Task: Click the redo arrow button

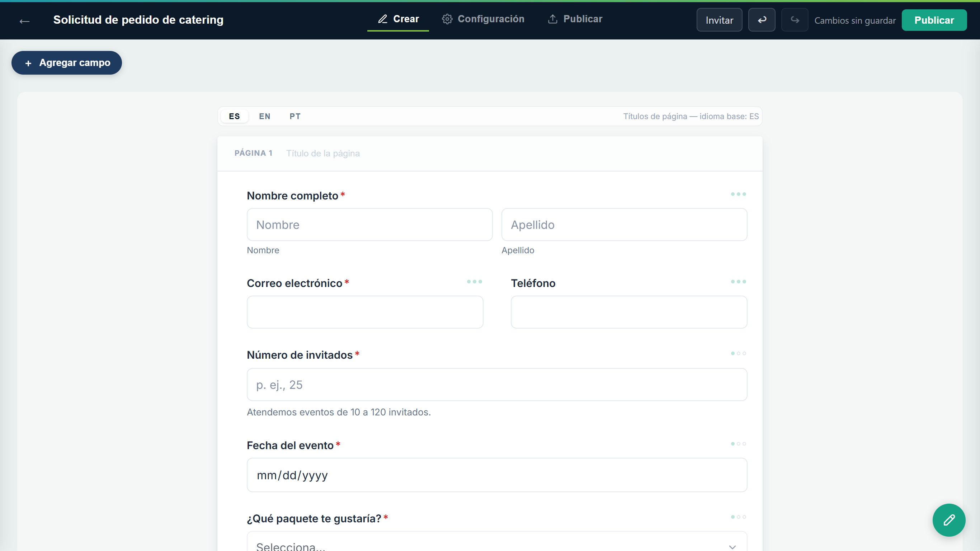Action: point(795,20)
